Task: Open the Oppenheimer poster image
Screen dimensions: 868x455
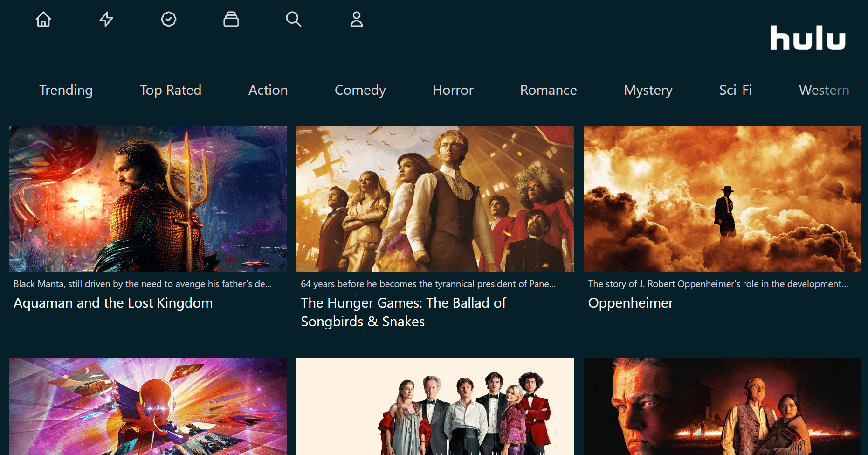Action: (x=723, y=199)
